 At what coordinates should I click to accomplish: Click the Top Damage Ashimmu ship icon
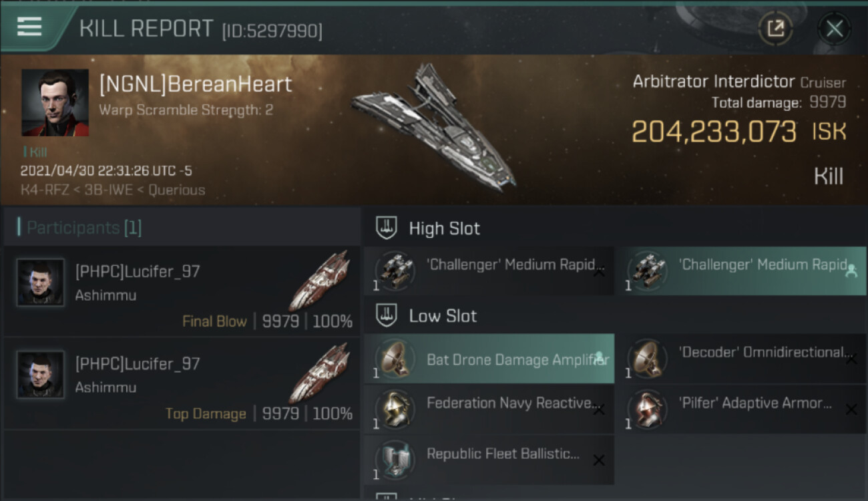[319, 373]
